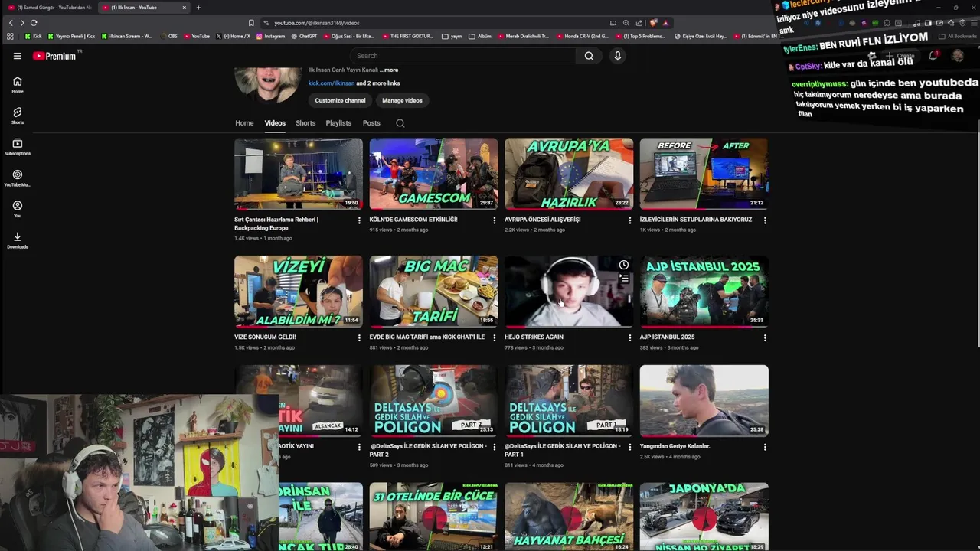980x551 pixels.
Task: Play the VİZEYİ ALABİLDİM Mİ thumbnail
Action: pos(299,291)
